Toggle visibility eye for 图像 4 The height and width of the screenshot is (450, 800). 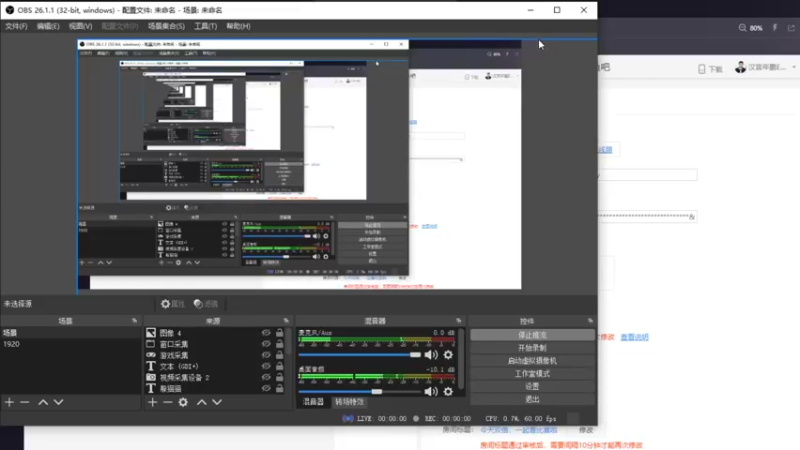(x=266, y=333)
